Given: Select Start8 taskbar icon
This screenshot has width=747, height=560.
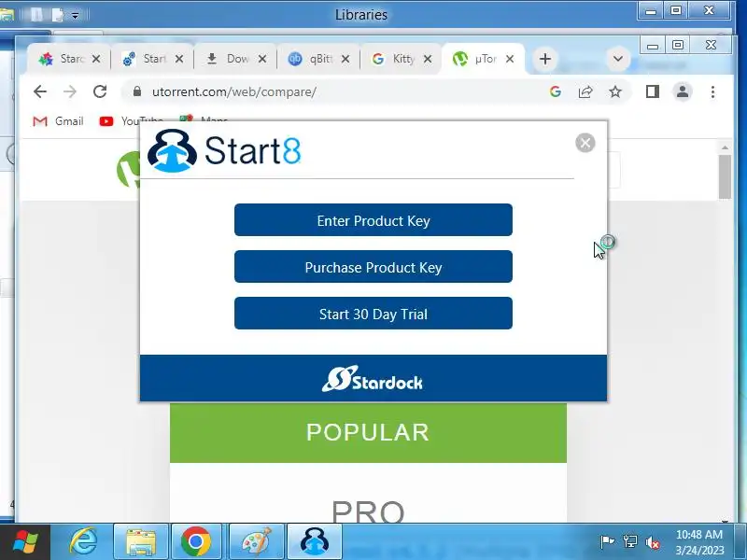Looking at the screenshot, I should point(314,542).
